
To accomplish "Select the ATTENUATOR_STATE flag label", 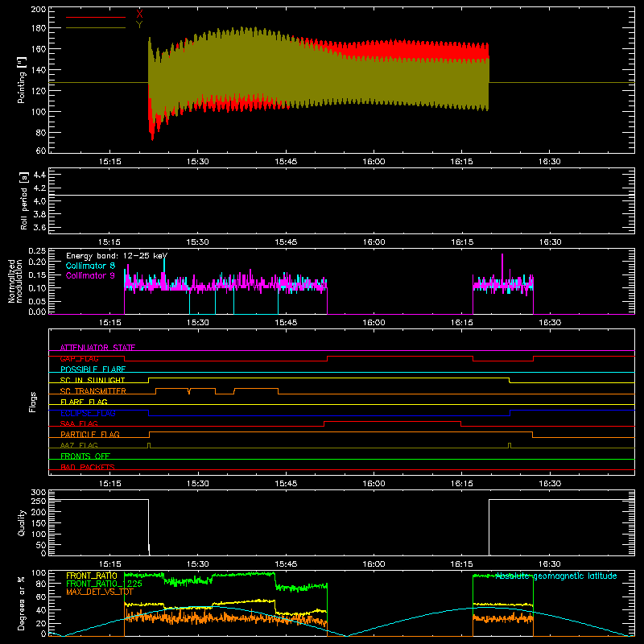I will pos(97,348).
